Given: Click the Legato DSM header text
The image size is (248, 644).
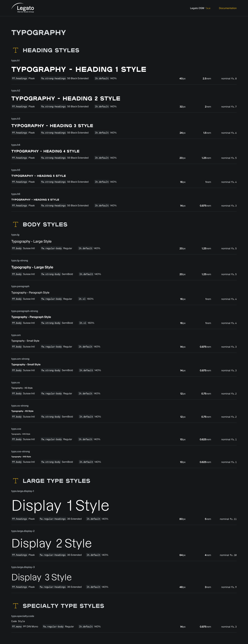Looking at the screenshot, I should pyautogui.click(x=197, y=8).
